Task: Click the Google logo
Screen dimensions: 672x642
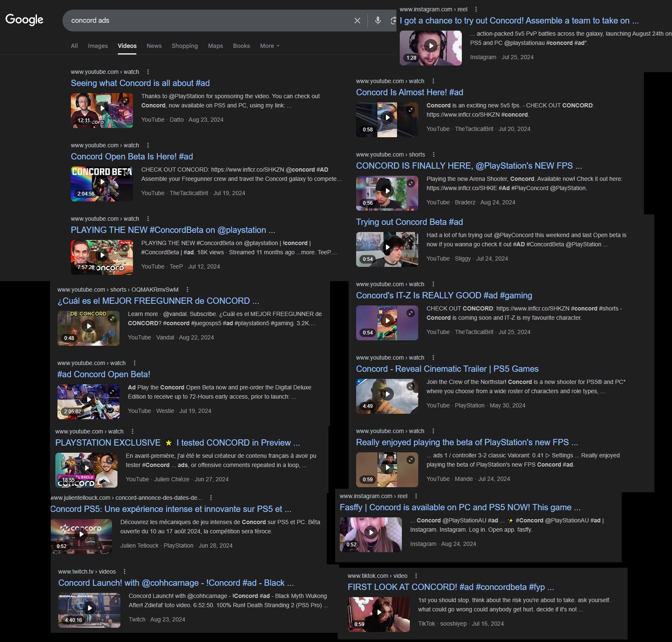Action: pyautogui.click(x=24, y=20)
